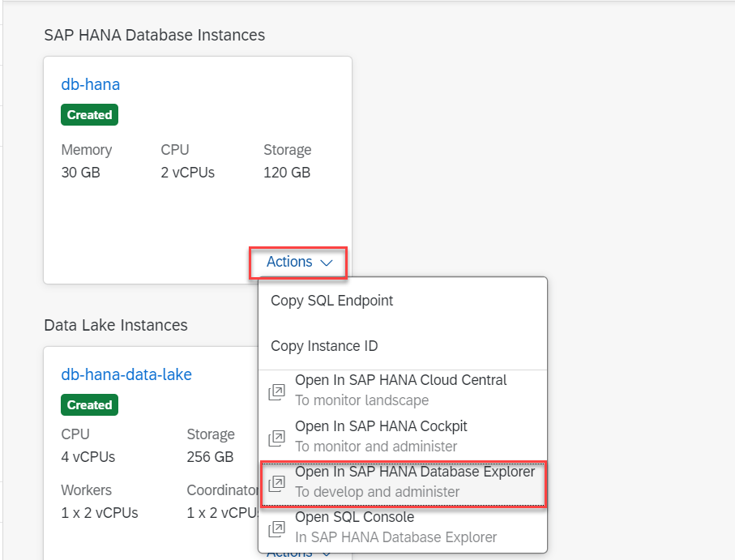The width and height of the screenshot is (735, 560).
Task: Click the Created status badge on db-hana
Action: pyautogui.click(x=89, y=115)
